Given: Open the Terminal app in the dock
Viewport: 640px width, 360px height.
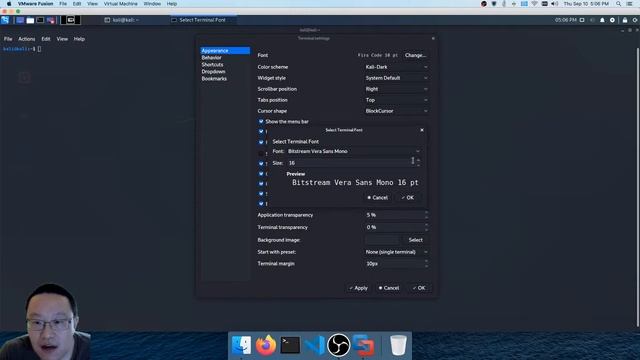Looking at the screenshot, I should coord(290,345).
